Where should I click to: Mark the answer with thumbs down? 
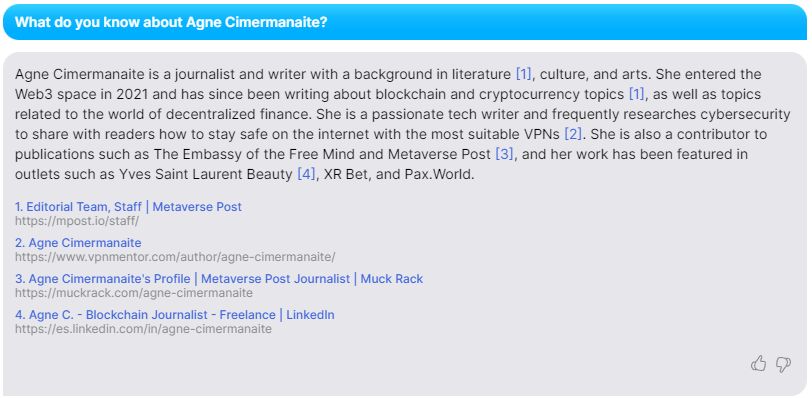click(x=783, y=364)
